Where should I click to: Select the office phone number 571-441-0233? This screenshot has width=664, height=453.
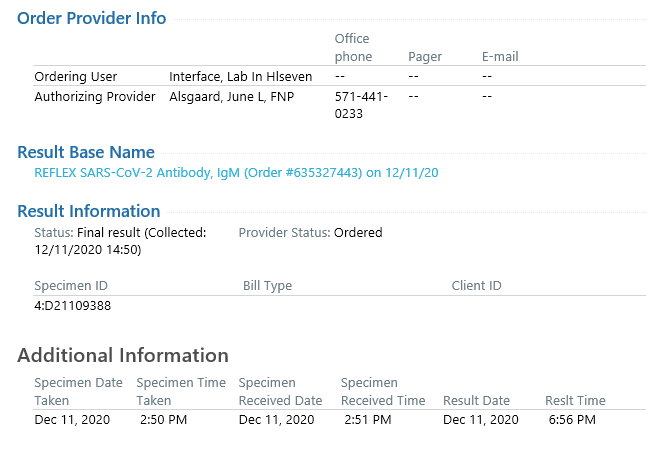(361, 105)
